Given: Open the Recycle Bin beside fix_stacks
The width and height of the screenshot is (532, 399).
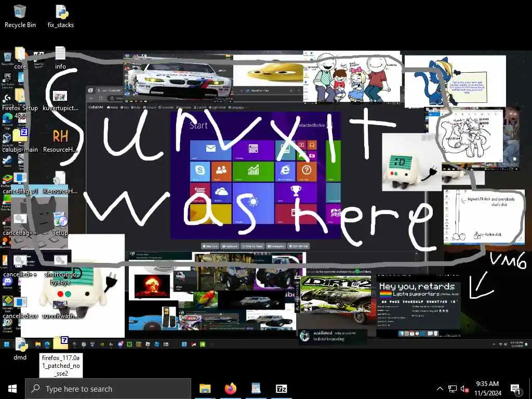Looking at the screenshot, I should click(20, 16).
